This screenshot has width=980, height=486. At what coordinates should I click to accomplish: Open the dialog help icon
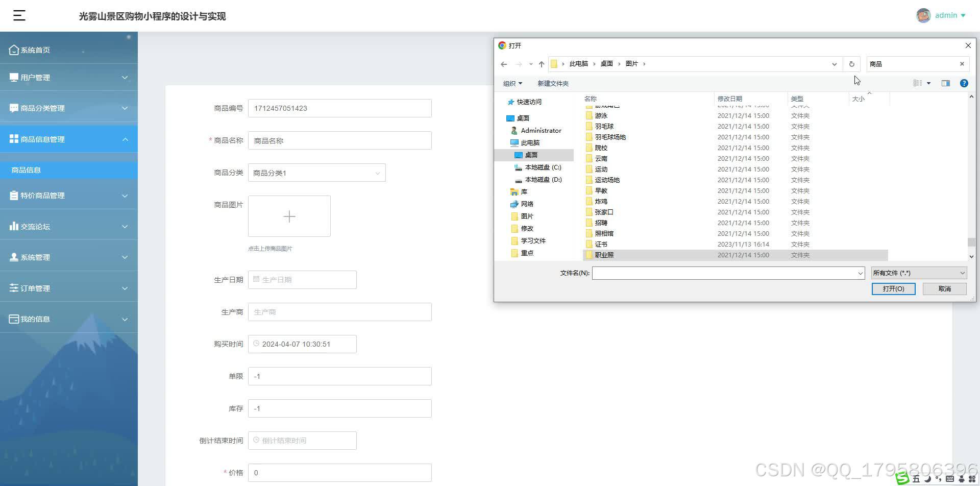point(964,83)
